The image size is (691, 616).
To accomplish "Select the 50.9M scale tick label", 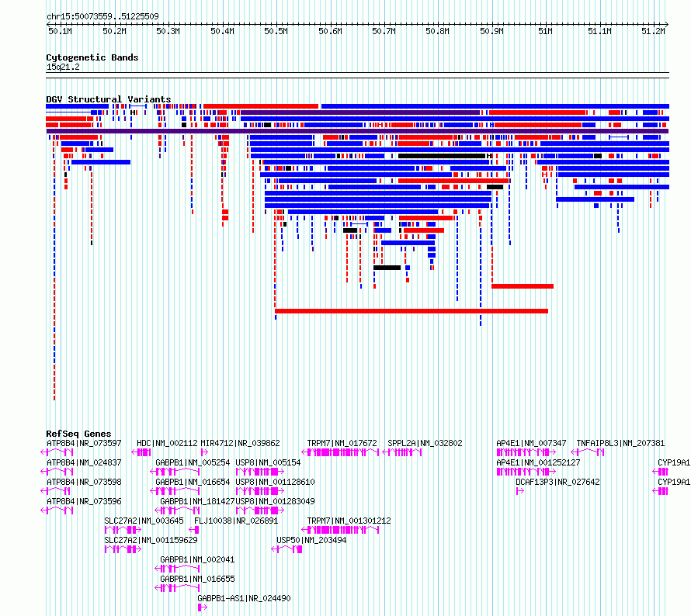I will pyautogui.click(x=491, y=31).
